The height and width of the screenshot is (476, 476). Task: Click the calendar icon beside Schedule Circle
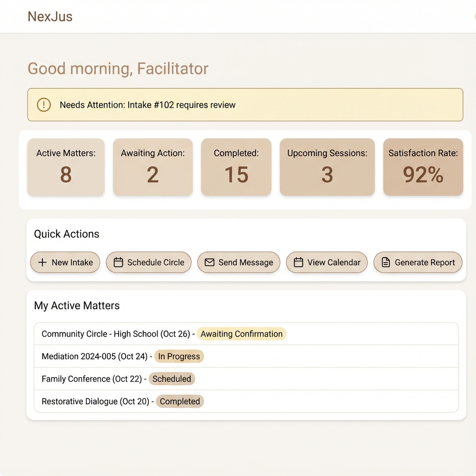coord(119,262)
